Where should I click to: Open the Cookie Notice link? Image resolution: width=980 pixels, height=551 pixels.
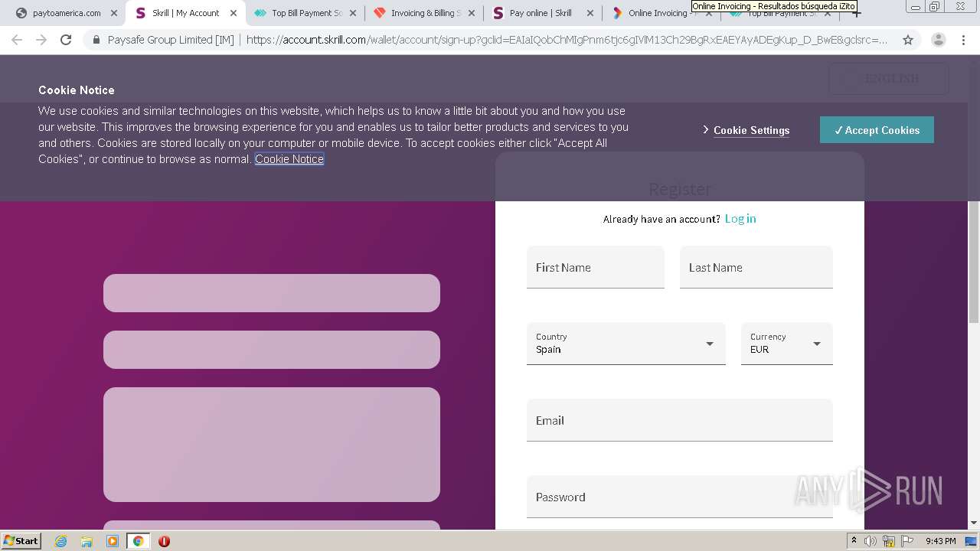pos(289,159)
